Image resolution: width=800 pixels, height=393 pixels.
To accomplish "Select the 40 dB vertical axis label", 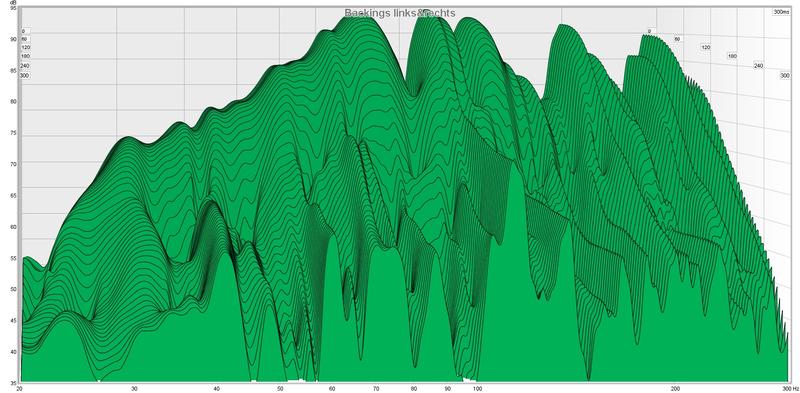I will click(13, 352).
